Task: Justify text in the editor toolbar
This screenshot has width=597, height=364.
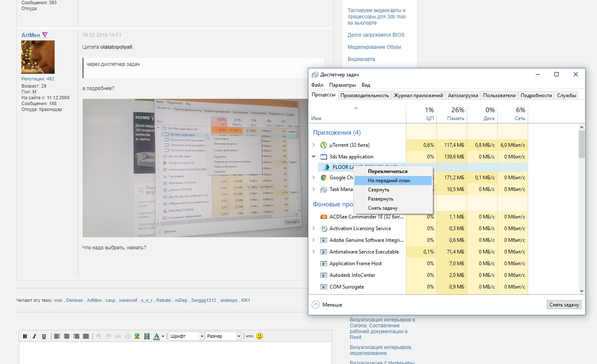Action: 86,336
